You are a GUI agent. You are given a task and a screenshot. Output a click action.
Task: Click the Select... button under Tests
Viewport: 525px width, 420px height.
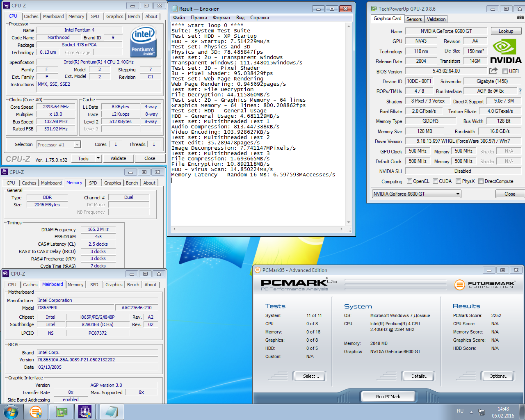(x=309, y=376)
